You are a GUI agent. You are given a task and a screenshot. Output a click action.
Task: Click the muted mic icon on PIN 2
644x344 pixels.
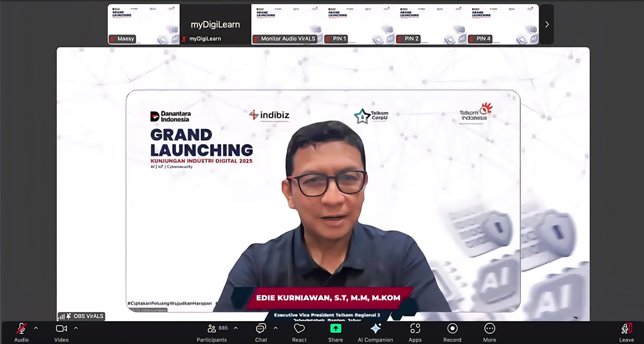(x=400, y=39)
